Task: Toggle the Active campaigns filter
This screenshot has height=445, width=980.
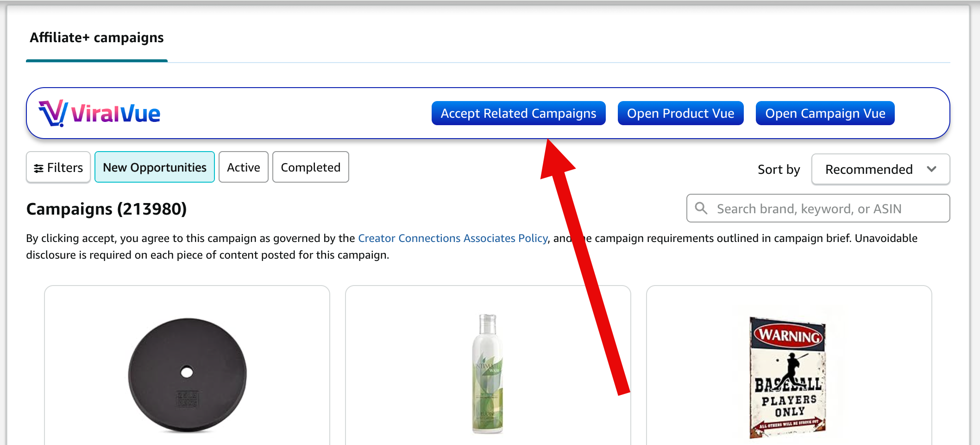Action: [x=243, y=167]
